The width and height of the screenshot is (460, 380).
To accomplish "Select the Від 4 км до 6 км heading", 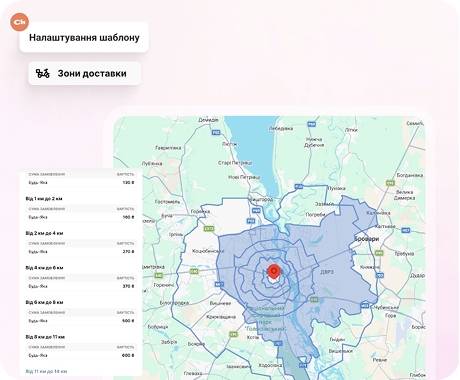I will click(x=44, y=268).
